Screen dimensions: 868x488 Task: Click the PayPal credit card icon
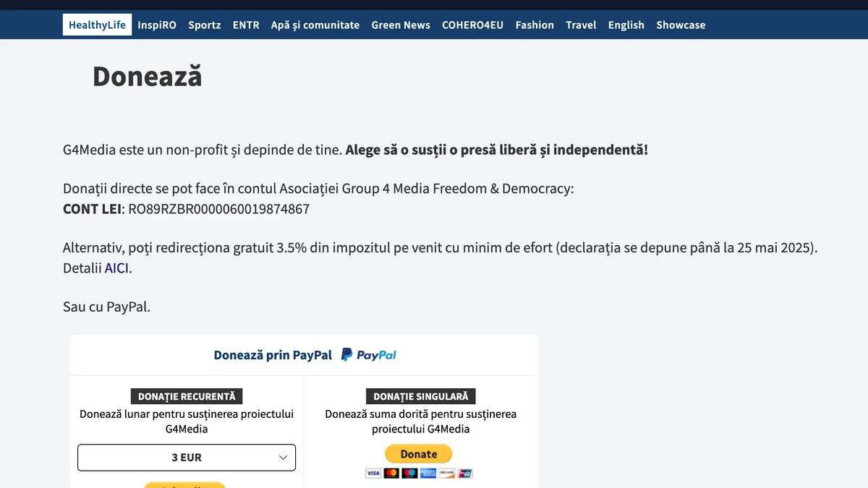(x=465, y=473)
